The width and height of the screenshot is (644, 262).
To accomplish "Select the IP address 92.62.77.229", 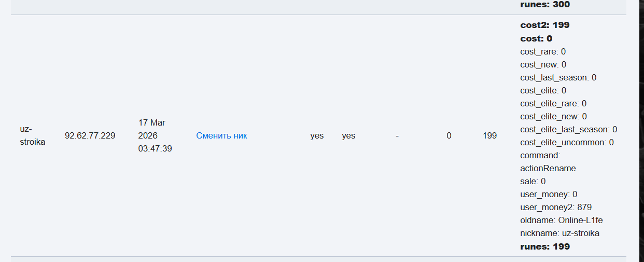I will [x=90, y=136].
